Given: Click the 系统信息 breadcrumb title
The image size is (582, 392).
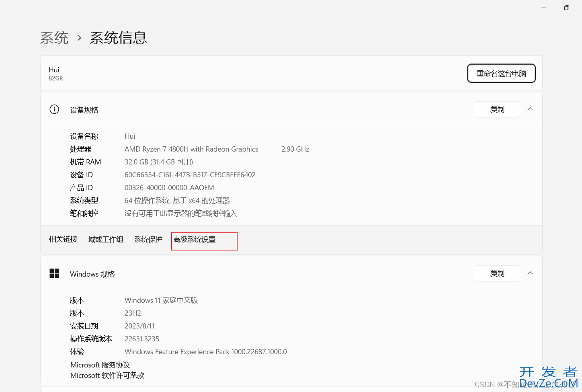Looking at the screenshot, I should 118,38.
